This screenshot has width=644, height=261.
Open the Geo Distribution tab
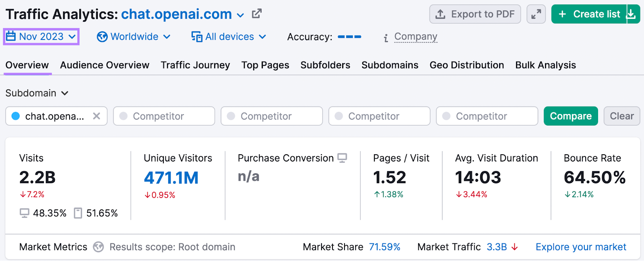tap(466, 65)
